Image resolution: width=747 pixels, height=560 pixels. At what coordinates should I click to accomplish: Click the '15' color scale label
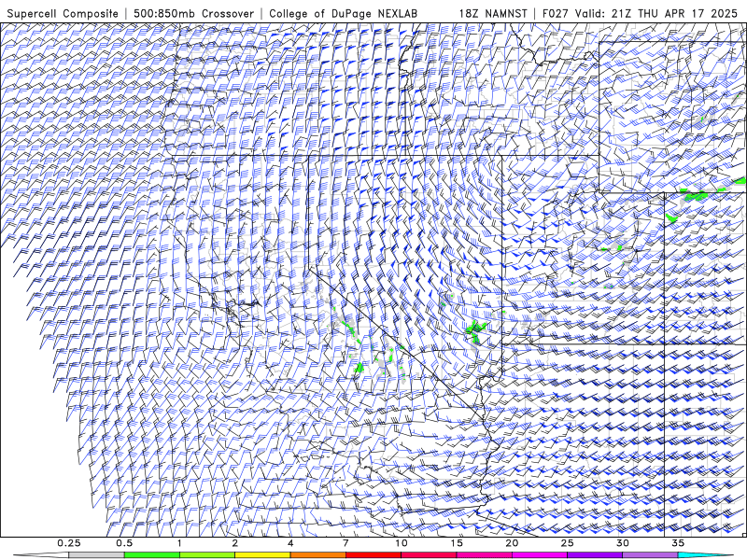(x=457, y=543)
